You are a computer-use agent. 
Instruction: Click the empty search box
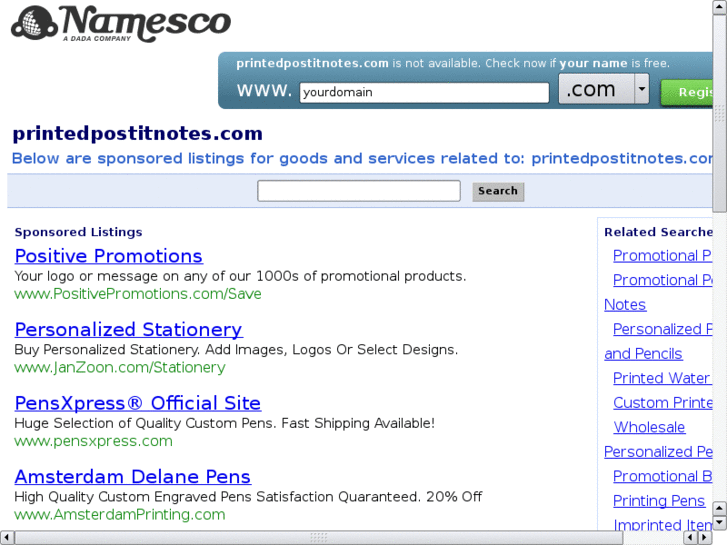tap(359, 191)
